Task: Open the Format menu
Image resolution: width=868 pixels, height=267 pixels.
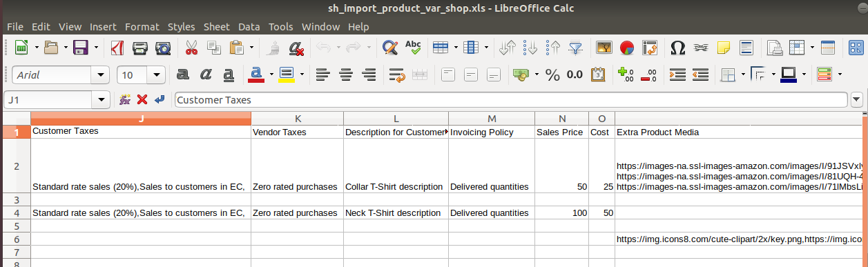Action: coord(142,27)
